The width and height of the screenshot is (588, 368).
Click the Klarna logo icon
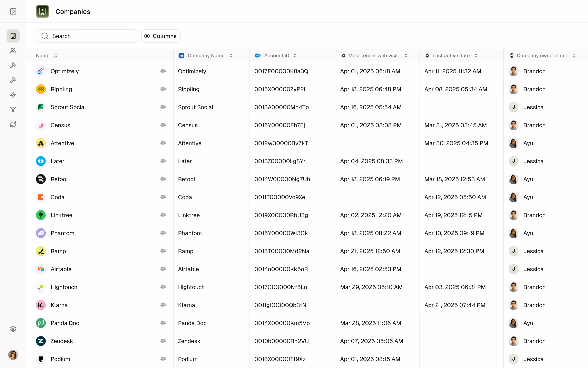41,305
